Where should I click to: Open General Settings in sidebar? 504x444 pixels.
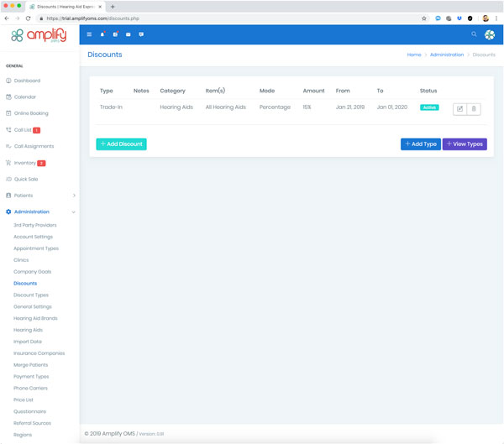click(33, 306)
